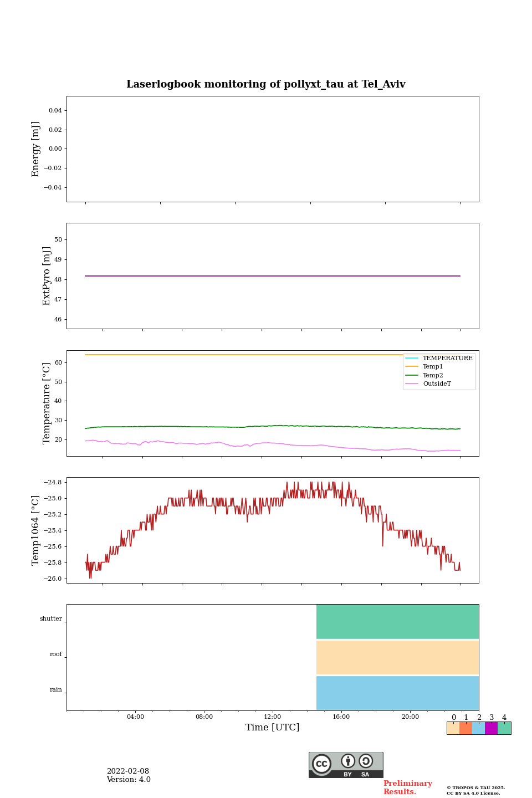Click the 48 tick on ExtPyro axis

tap(58, 280)
